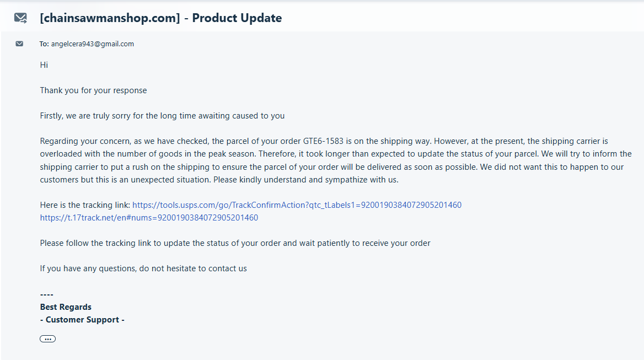Click the "Please follow the tracking link" sentence

click(x=235, y=243)
